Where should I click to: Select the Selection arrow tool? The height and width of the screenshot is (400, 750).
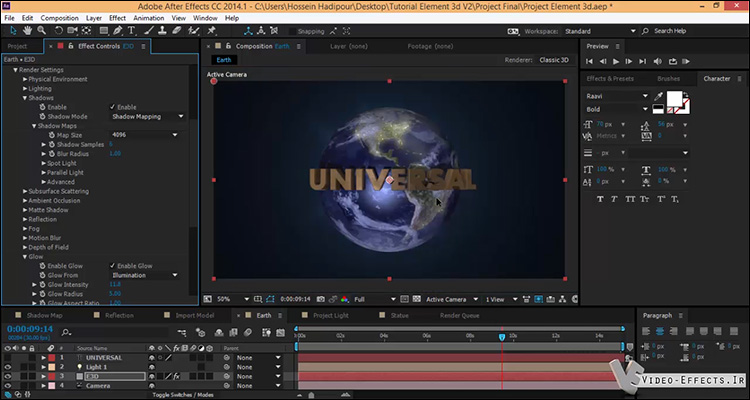13,31
